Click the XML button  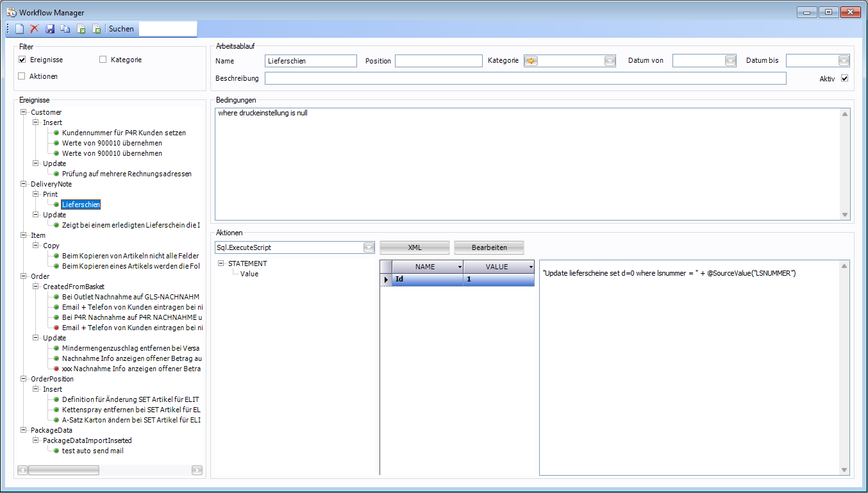[x=414, y=247]
